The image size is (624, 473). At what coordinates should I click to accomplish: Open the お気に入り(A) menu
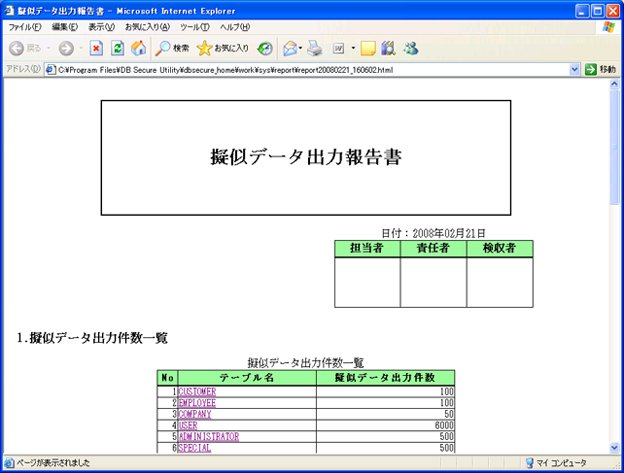click(147, 27)
